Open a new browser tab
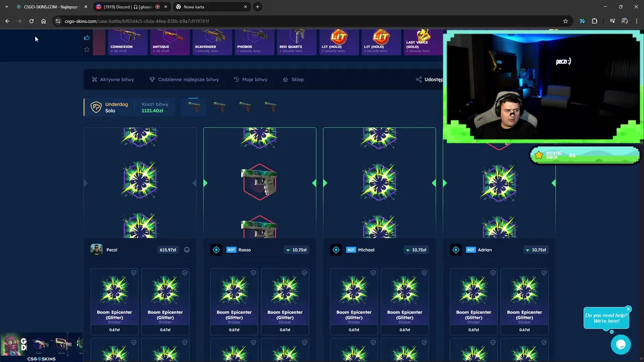 (257, 7)
